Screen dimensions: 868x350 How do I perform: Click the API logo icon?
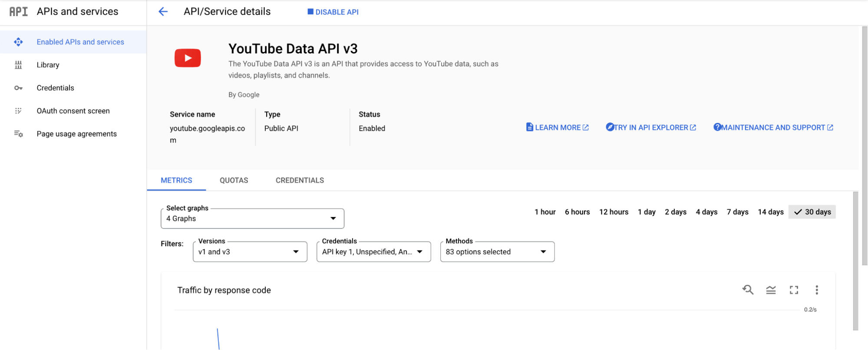(x=18, y=12)
